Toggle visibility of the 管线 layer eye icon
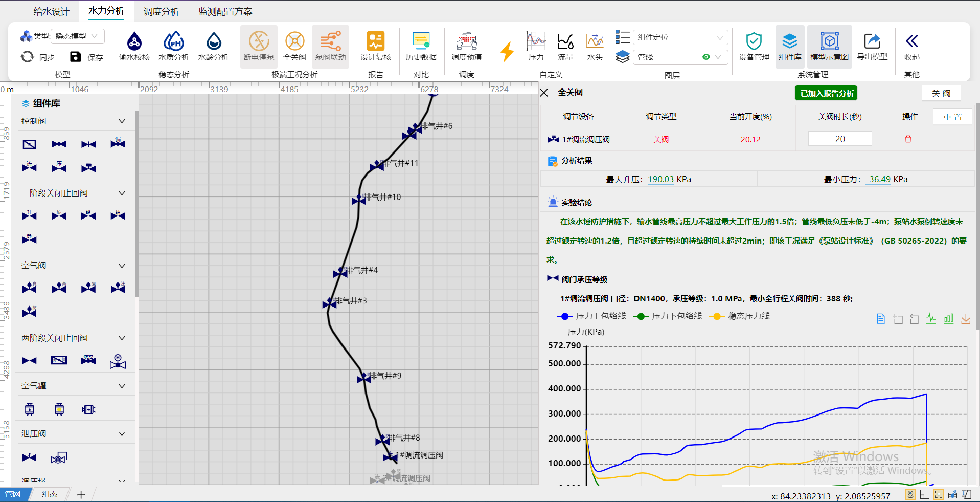Screen dimensions: 980x502 [x=706, y=57]
